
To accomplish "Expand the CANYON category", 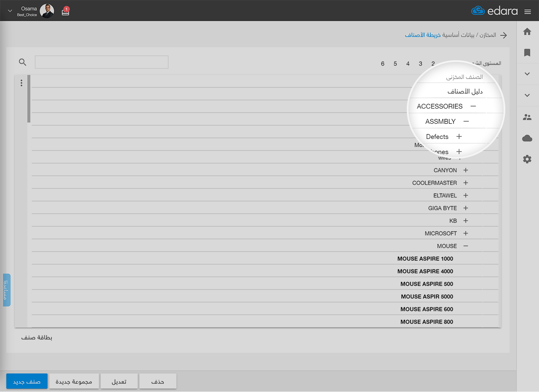I will pyautogui.click(x=466, y=170).
